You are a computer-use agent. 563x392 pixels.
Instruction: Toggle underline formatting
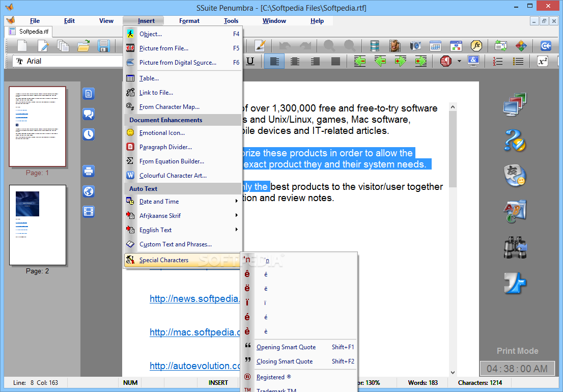[x=250, y=62]
